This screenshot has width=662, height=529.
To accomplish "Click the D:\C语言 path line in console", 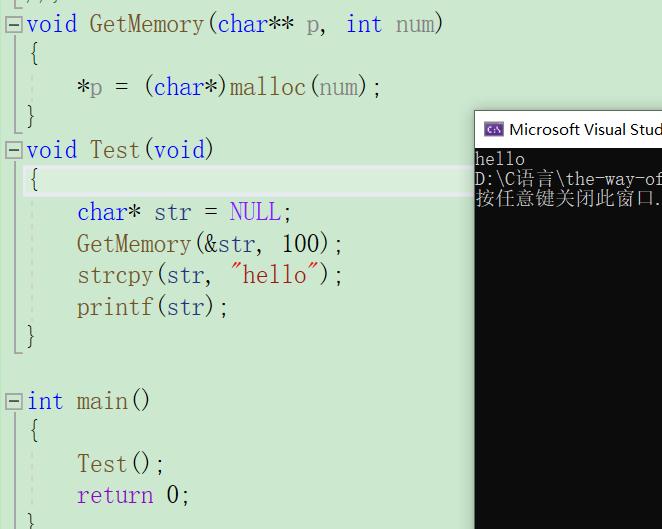I will pyautogui.click(x=568, y=179).
